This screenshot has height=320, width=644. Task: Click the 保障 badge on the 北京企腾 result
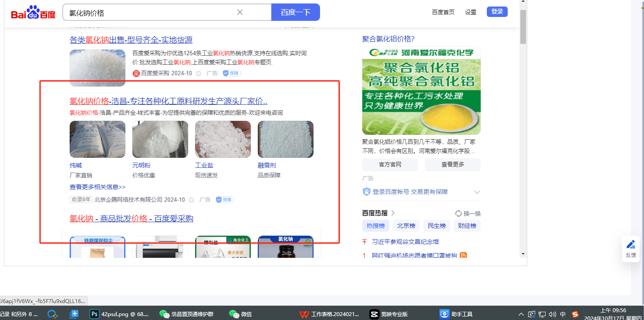[x=225, y=200]
